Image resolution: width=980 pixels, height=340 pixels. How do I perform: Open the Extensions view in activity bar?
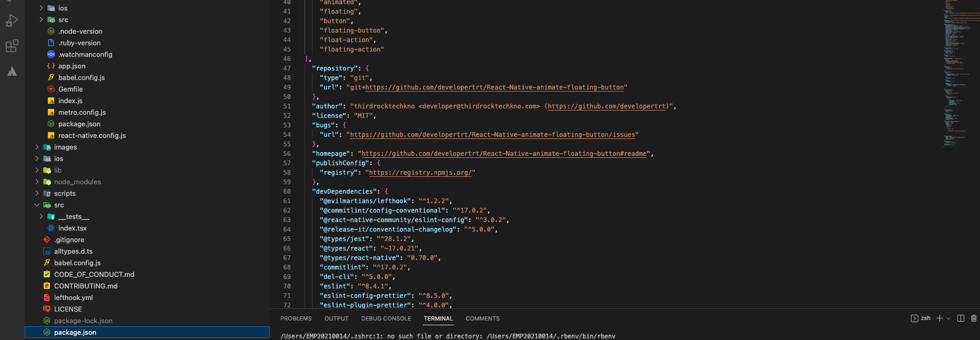pos(12,46)
